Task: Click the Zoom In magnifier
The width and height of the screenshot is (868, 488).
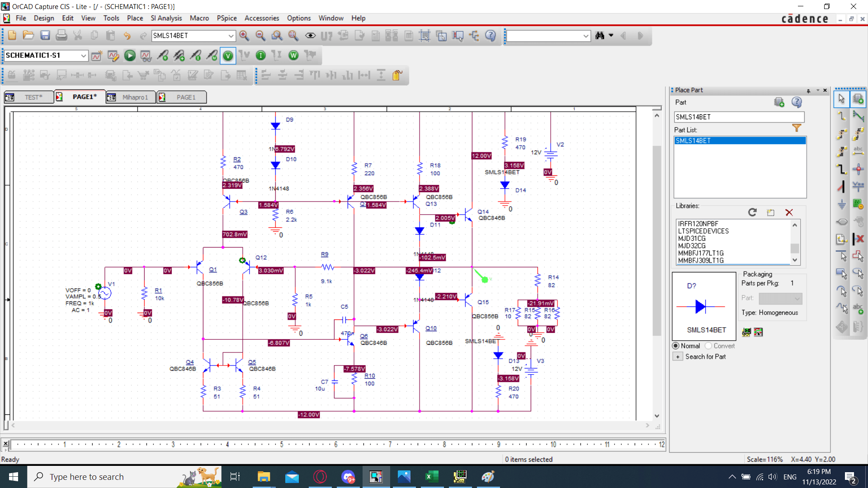Action: (244, 36)
